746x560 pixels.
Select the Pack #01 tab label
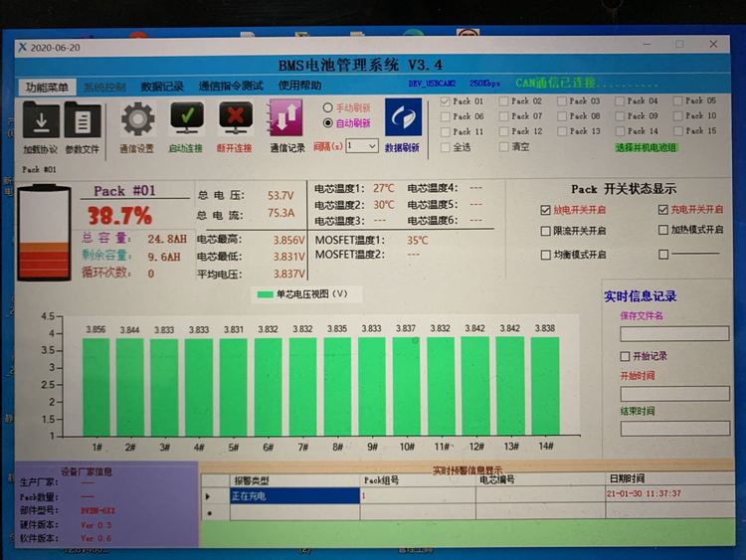tap(39, 169)
